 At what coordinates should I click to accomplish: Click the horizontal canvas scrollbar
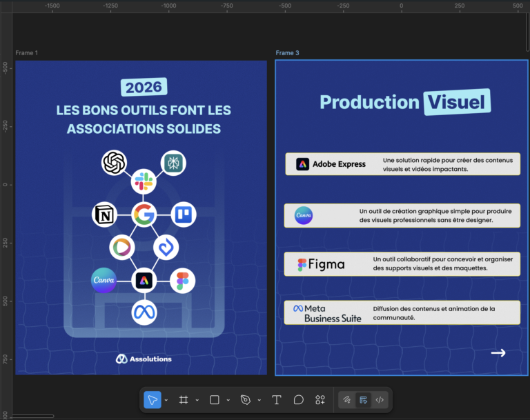pyautogui.click(x=33, y=416)
